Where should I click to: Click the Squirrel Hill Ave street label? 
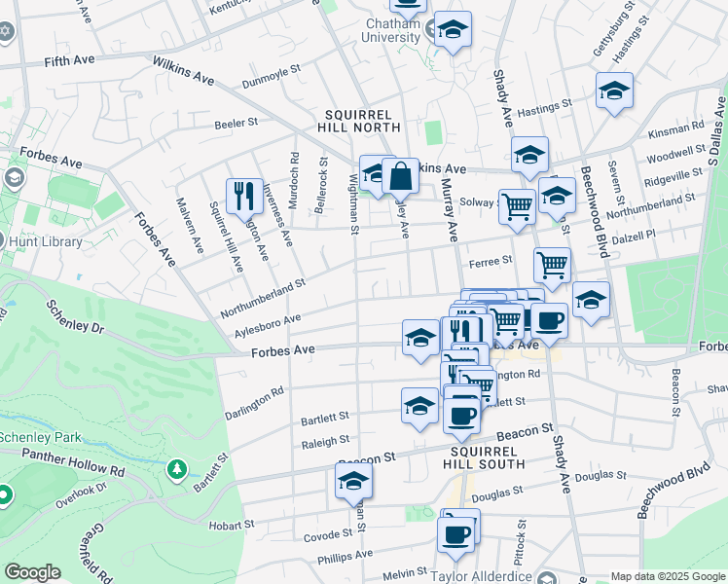pos(226,237)
